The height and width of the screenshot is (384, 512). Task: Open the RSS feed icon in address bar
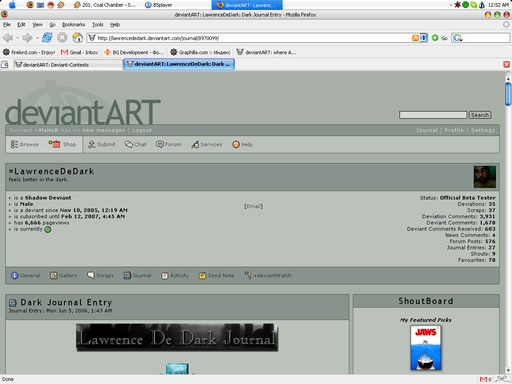pos(415,38)
